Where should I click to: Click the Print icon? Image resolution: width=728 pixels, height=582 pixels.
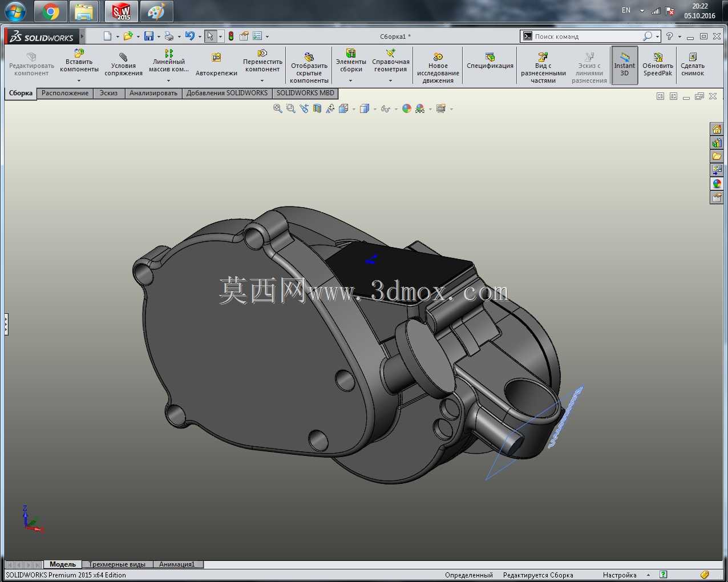169,36
